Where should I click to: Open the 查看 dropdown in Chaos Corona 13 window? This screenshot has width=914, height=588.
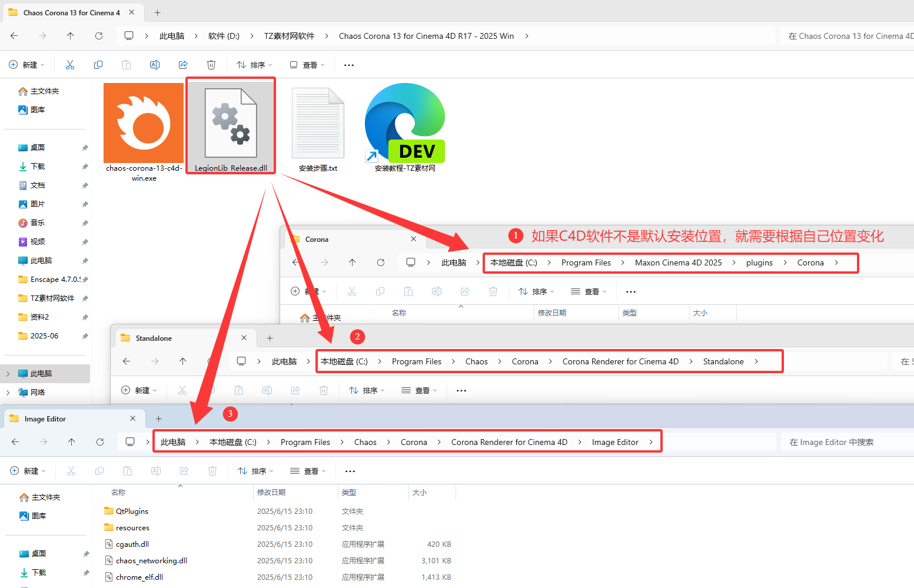pos(307,65)
